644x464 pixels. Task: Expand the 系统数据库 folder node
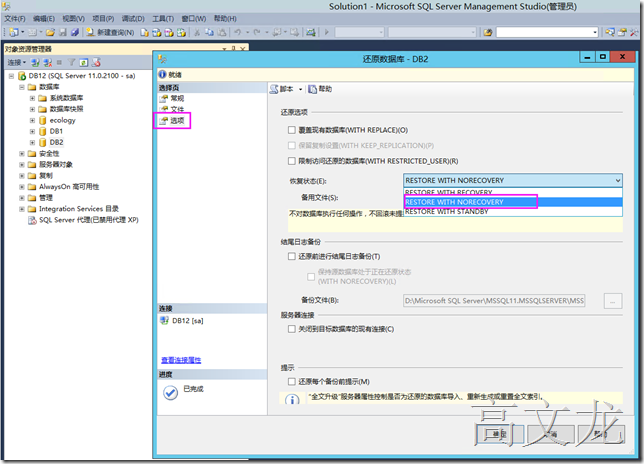click(x=32, y=98)
